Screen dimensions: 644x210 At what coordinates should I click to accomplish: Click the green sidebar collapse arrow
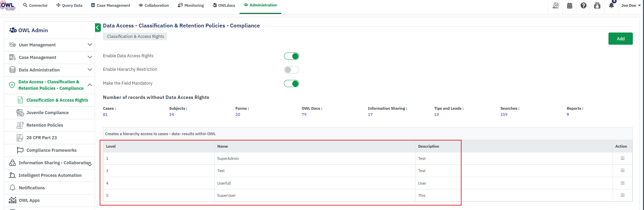(98, 27)
